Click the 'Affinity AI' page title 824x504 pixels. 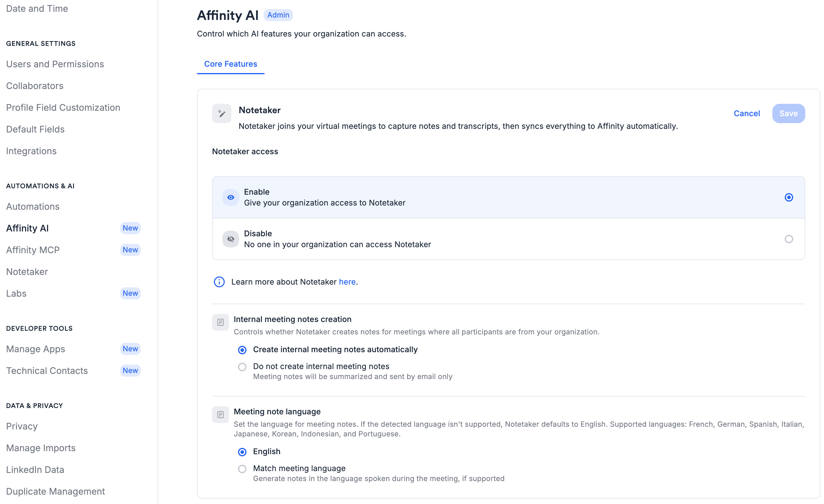click(228, 15)
